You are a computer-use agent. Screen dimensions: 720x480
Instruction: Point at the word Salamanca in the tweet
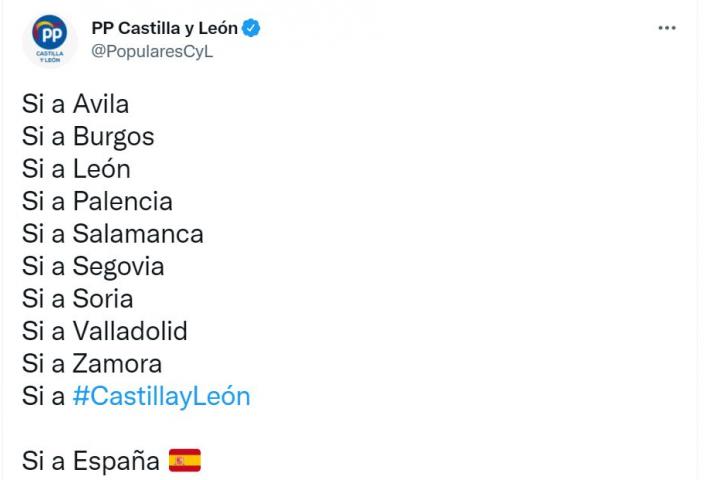138,234
